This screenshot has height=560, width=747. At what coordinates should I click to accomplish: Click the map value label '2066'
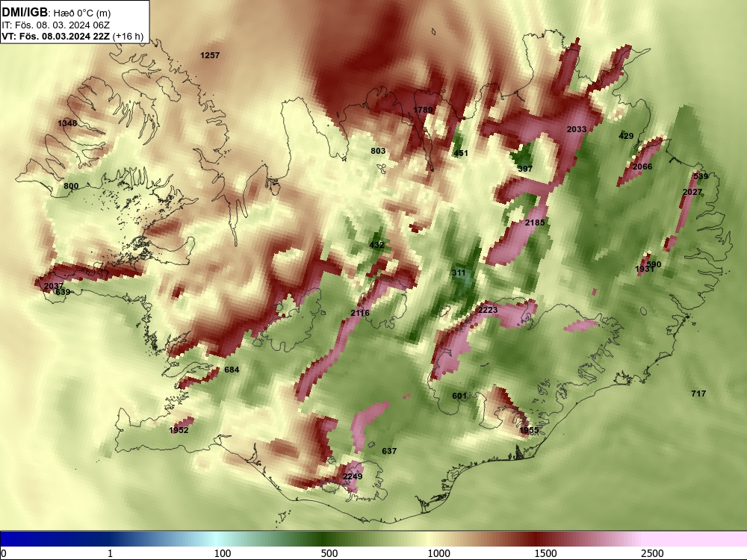642,167
